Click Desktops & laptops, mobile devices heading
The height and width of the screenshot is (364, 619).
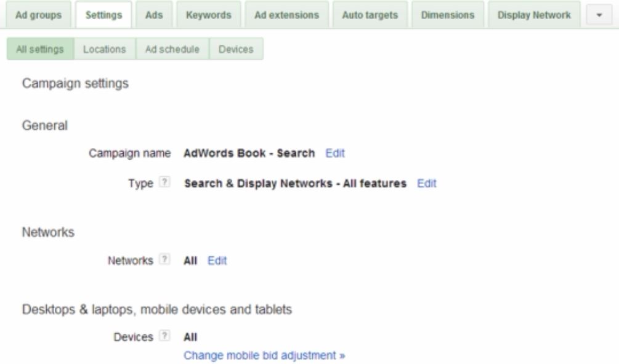(156, 310)
